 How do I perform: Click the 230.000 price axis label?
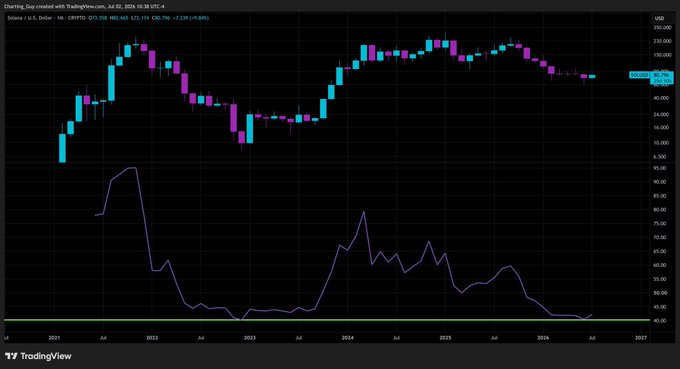(662, 41)
